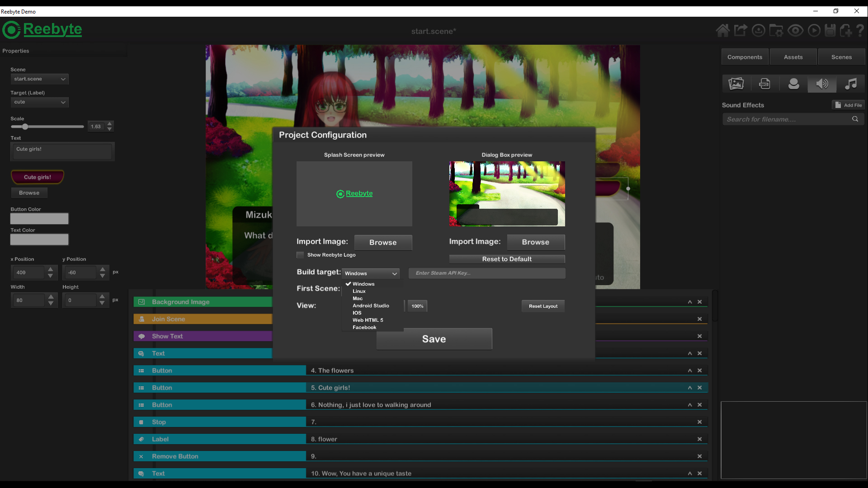868x488 pixels.
Task: Select the background images asset category
Action: coord(736,84)
